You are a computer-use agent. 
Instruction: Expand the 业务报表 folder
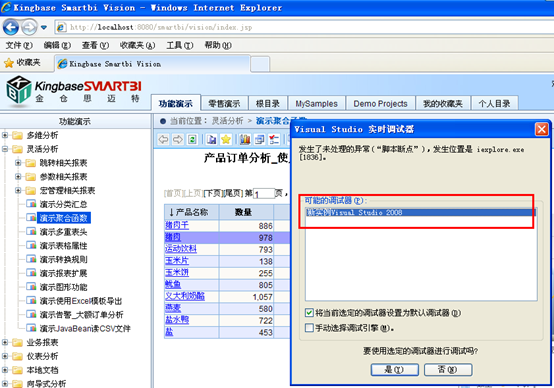[5, 342]
